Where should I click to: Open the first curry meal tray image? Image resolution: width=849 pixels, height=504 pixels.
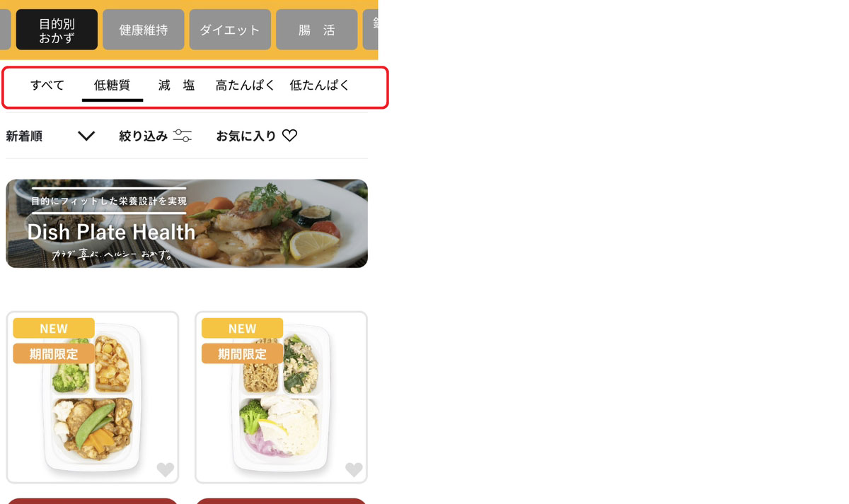tap(92, 398)
